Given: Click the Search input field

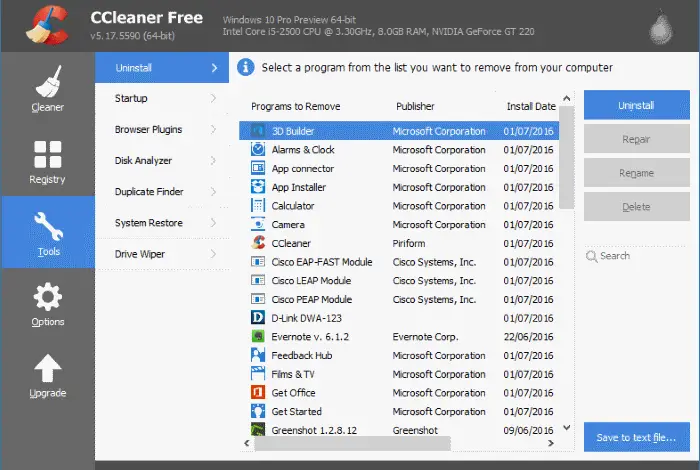Looking at the screenshot, I should 635,256.
